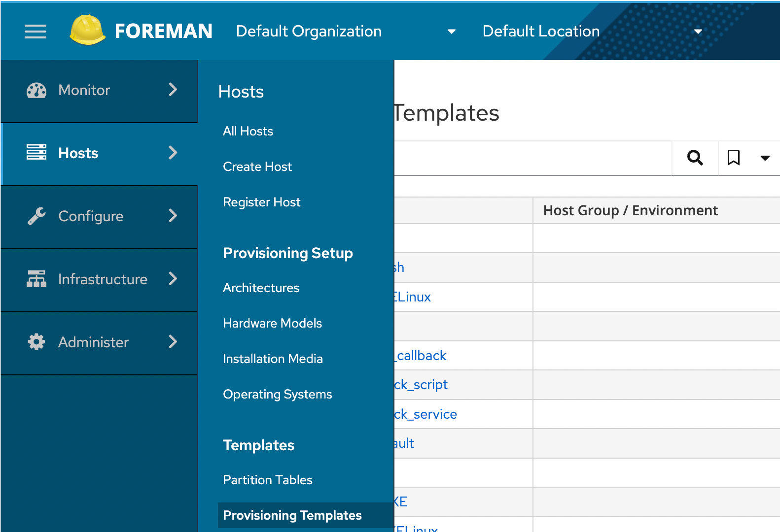Click the Configure wrench icon
Image resolution: width=780 pixels, height=532 pixels.
[x=36, y=216]
